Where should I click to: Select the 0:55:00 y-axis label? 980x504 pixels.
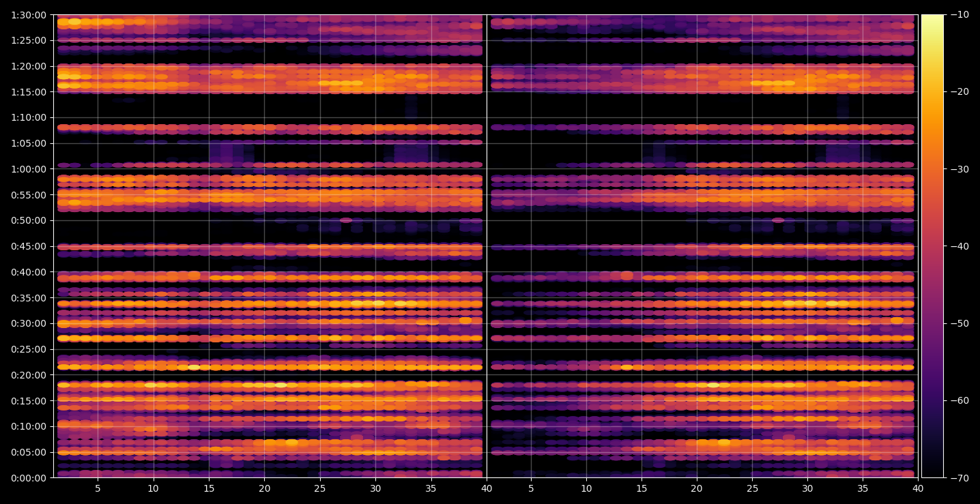pos(29,195)
